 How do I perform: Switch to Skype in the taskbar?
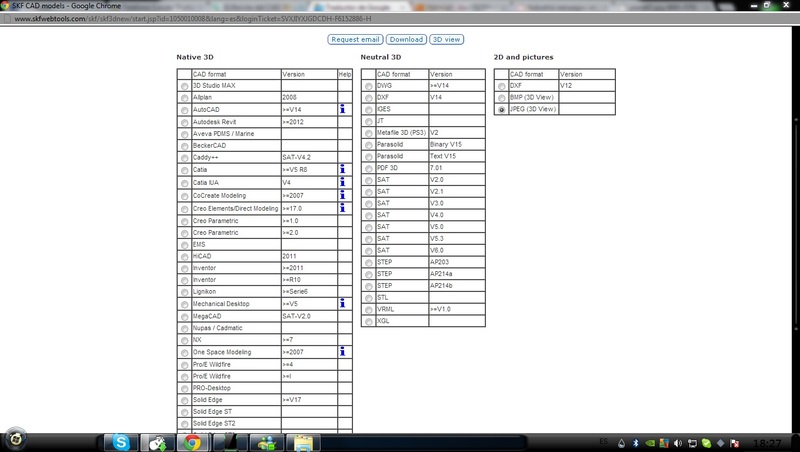[x=121, y=442]
